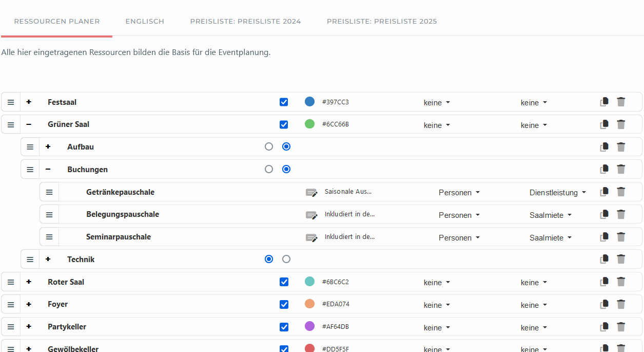Click the green color swatch of Grüner Saal
The image size is (644, 352).
(309, 124)
